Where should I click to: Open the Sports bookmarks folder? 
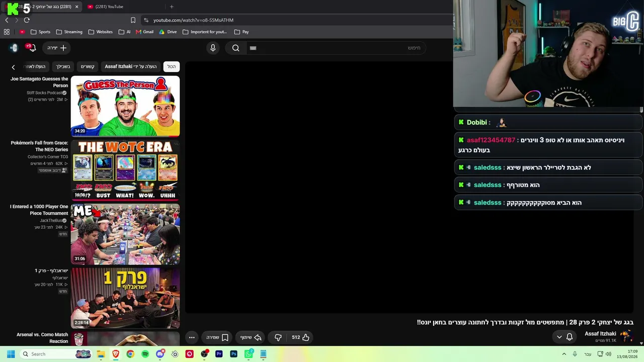pos(40,32)
